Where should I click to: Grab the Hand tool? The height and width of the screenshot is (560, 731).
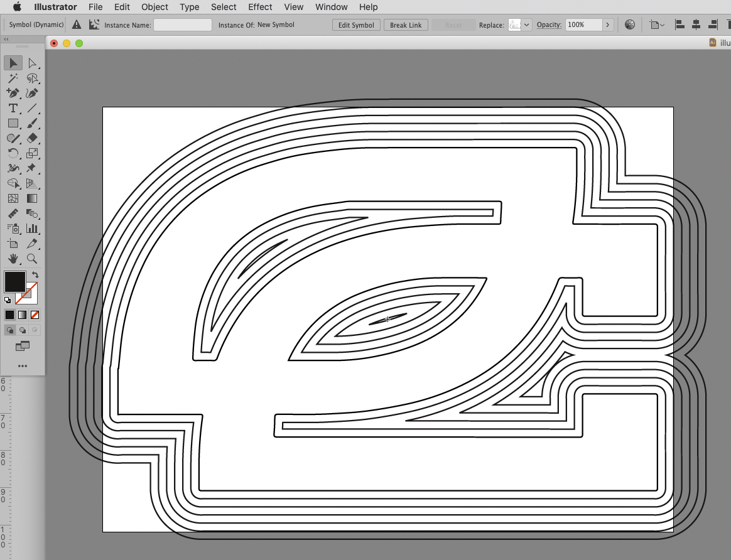point(13,259)
